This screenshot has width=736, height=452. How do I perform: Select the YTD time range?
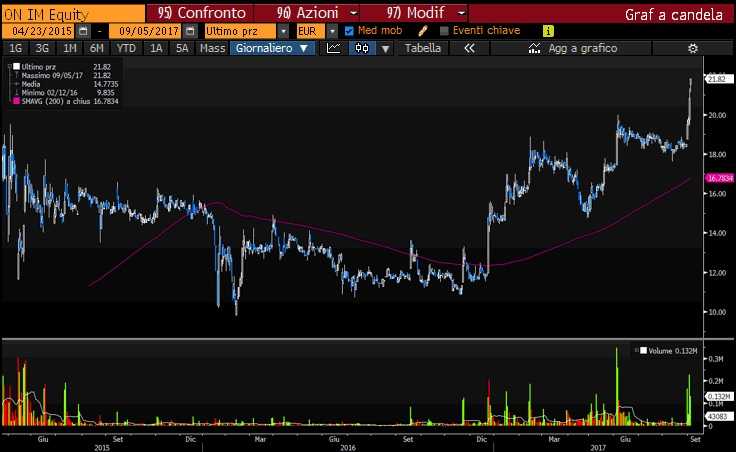pos(126,48)
